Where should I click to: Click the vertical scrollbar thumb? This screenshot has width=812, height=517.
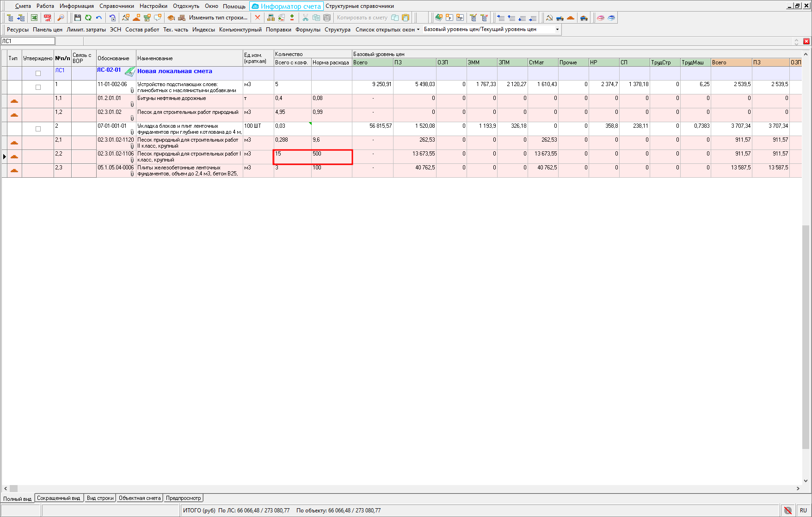[x=806, y=336]
